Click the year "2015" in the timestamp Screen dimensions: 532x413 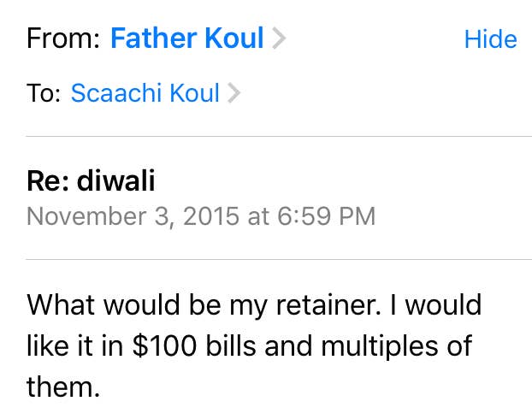pyautogui.click(x=210, y=215)
